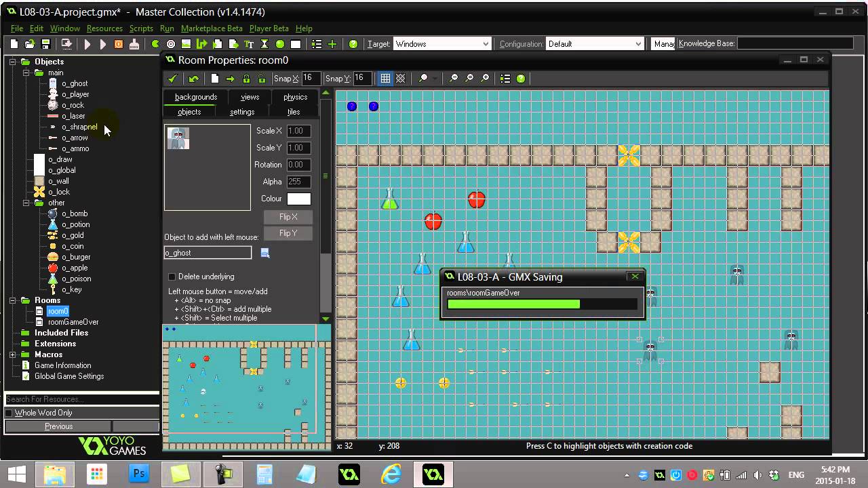Open a project with folder icon
This screenshot has width=868, height=488.
point(30,44)
